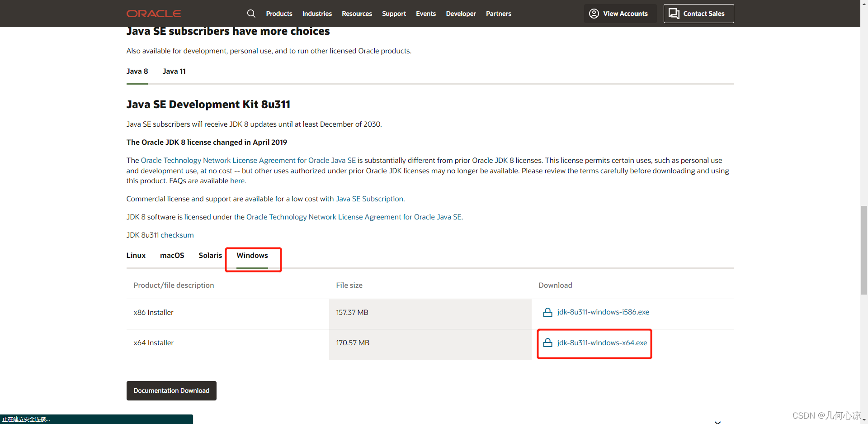Open the search magnifier icon
Image resolution: width=868 pixels, height=424 pixels.
coord(251,14)
